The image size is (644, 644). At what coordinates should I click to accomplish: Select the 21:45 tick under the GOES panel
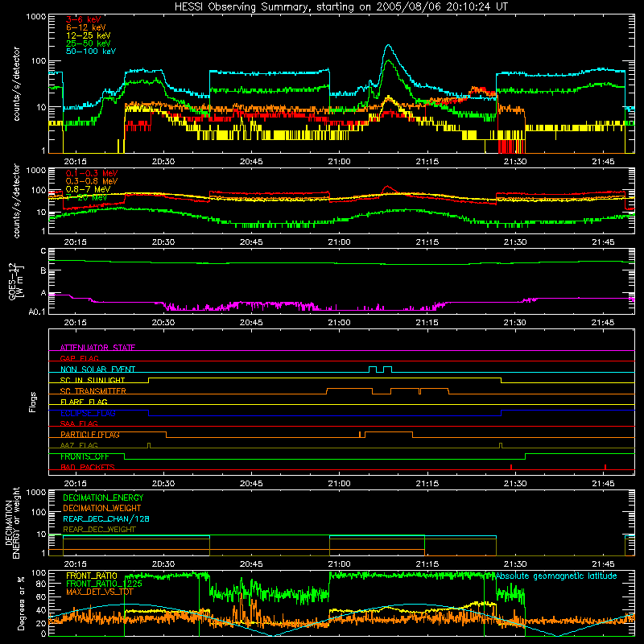(603, 323)
